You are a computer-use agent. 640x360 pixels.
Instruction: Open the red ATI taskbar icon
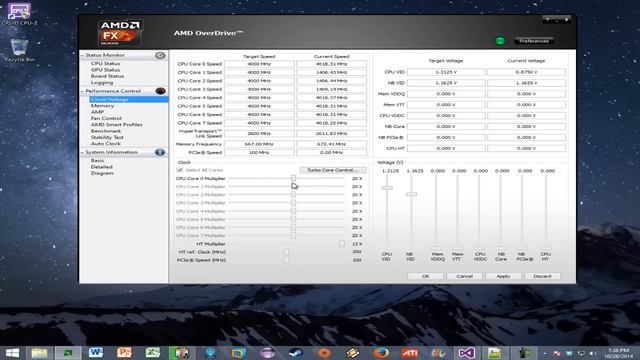click(x=409, y=353)
